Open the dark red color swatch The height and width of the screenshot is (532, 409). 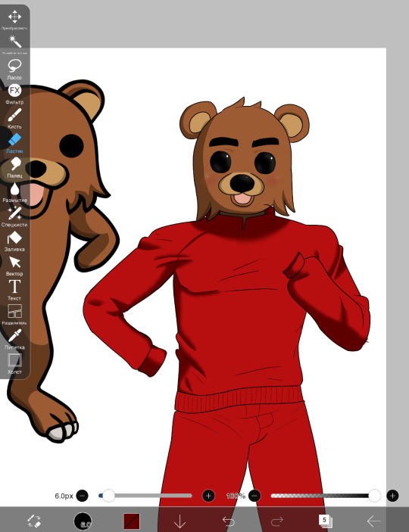click(132, 521)
